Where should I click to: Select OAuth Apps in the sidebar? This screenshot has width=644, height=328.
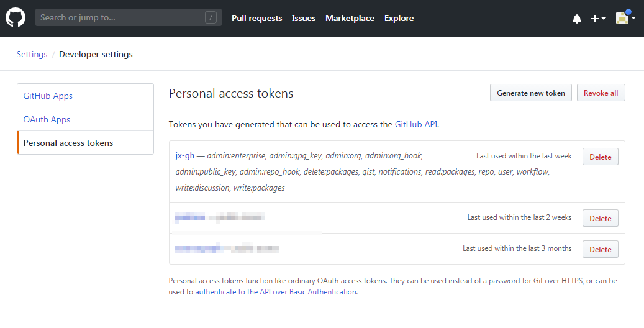(86, 119)
